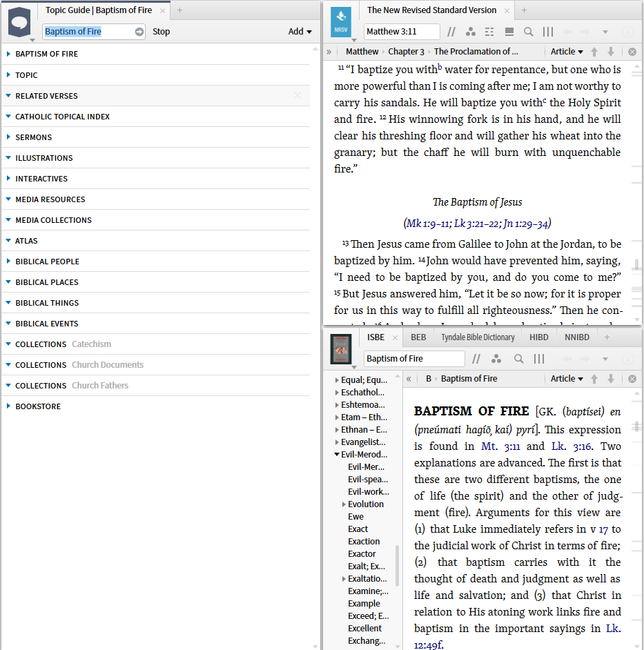644x650 pixels.
Task: Switch to the BEB tab
Action: click(418, 337)
